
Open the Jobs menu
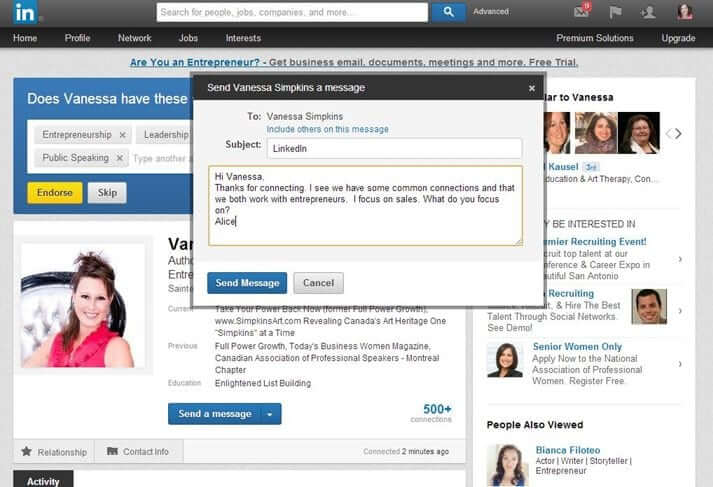(x=188, y=38)
